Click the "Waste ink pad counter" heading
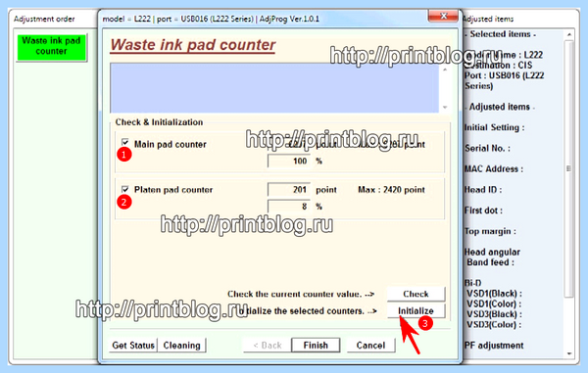The width and height of the screenshot is (588, 373). pos(193,45)
